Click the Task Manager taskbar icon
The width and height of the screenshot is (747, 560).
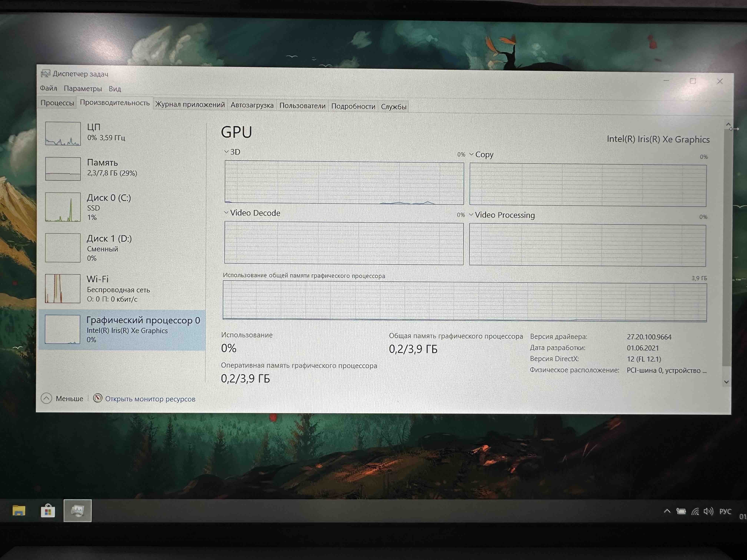pyautogui.click(x=78, y=511)
